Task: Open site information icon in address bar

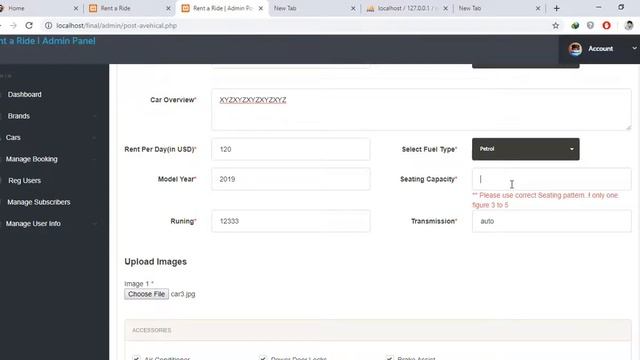Action: point(48,25)
